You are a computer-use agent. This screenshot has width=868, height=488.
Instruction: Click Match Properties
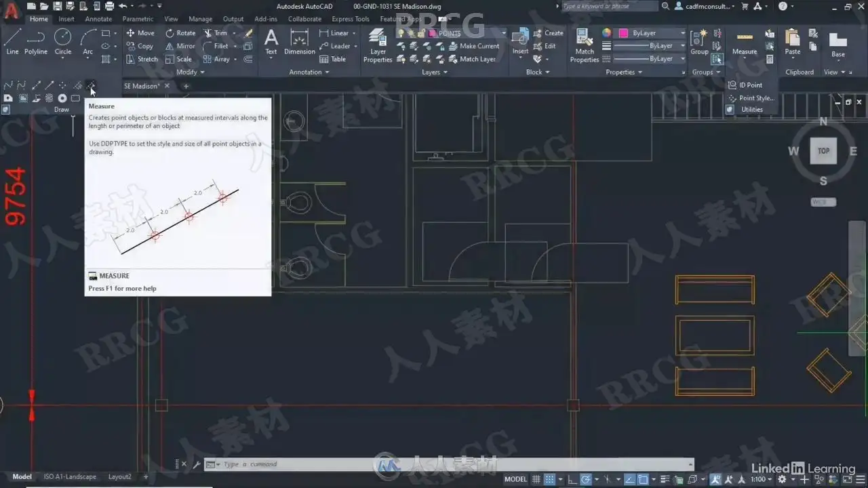(x=585, y=46)
